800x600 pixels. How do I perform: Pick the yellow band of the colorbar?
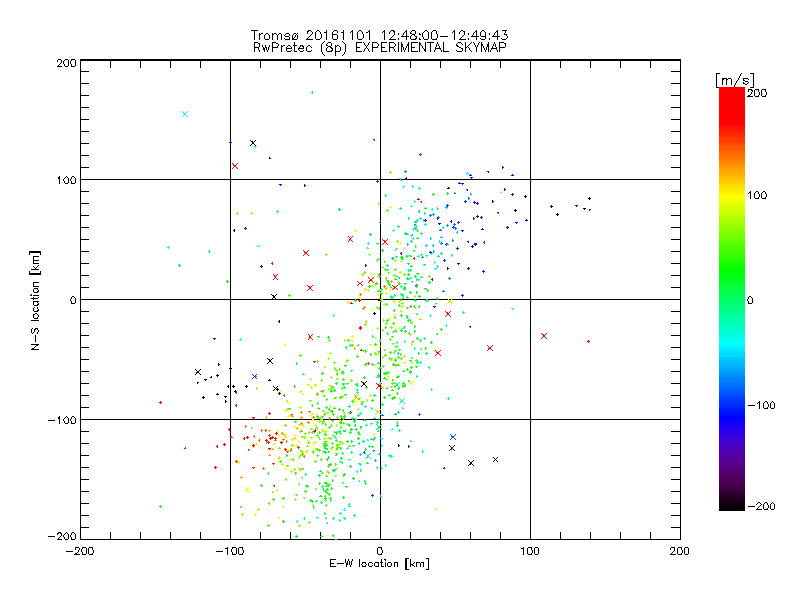click(732, 195)
